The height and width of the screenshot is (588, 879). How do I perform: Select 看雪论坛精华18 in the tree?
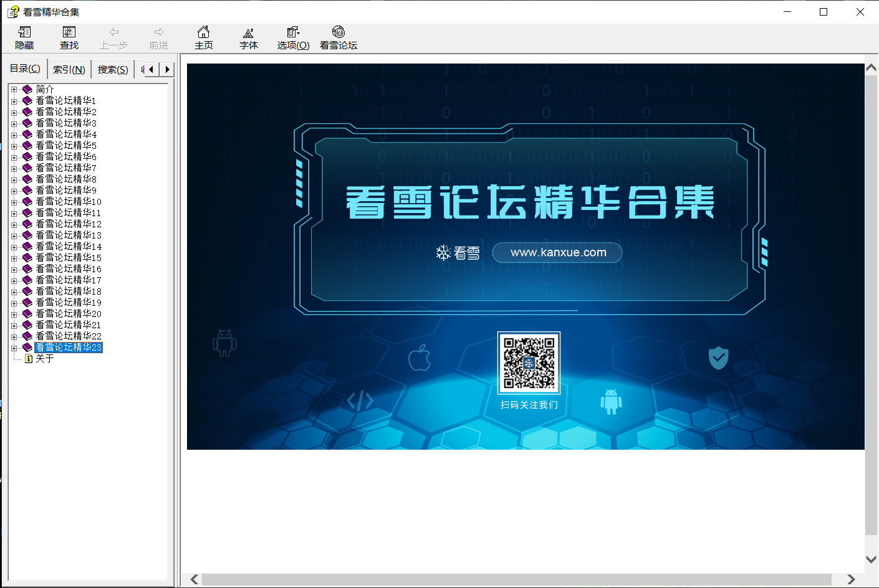pyautogui.click(x=69, y=291)
